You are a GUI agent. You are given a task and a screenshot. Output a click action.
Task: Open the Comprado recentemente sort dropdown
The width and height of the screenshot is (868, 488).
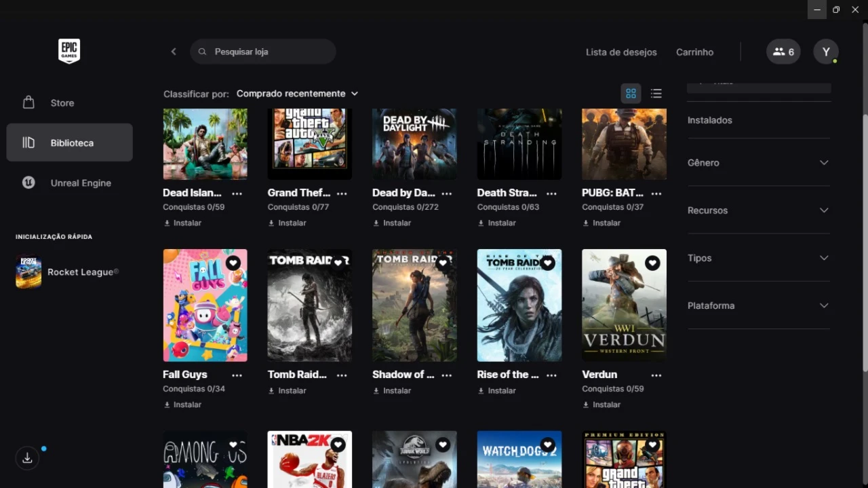pyautogui.click(x=297, y=94)
